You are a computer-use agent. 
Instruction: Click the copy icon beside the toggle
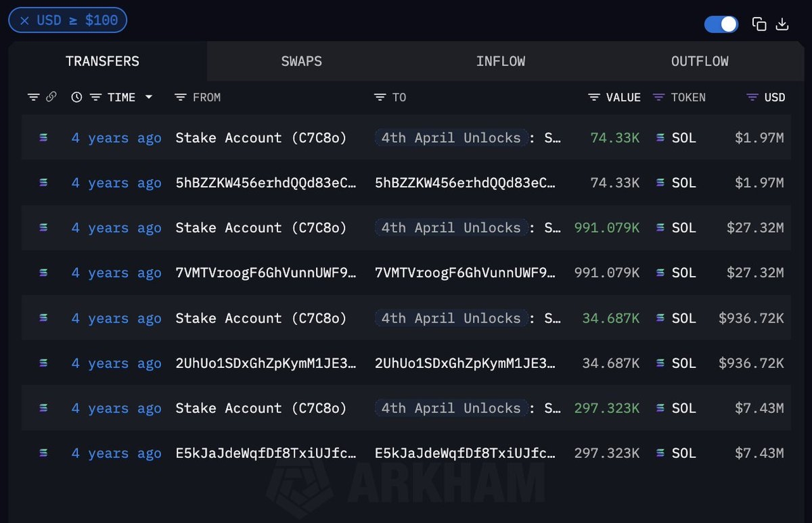pyautogui.click(x=759, y=24)
